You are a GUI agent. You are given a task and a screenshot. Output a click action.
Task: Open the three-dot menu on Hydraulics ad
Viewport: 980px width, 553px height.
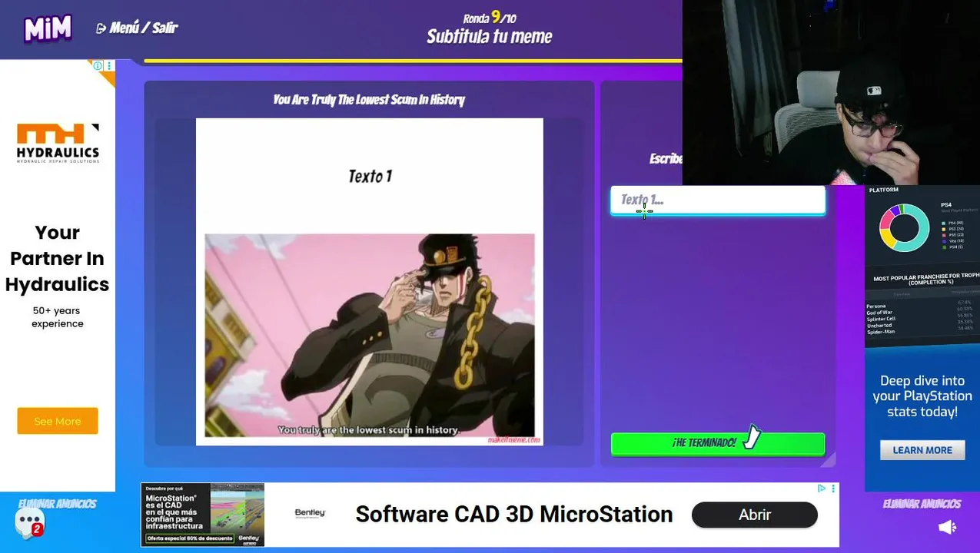point(109,66)
